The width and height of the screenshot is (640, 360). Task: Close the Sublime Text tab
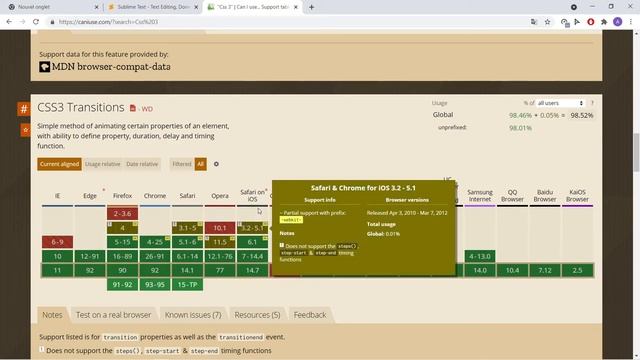click(x=196, y=7)
